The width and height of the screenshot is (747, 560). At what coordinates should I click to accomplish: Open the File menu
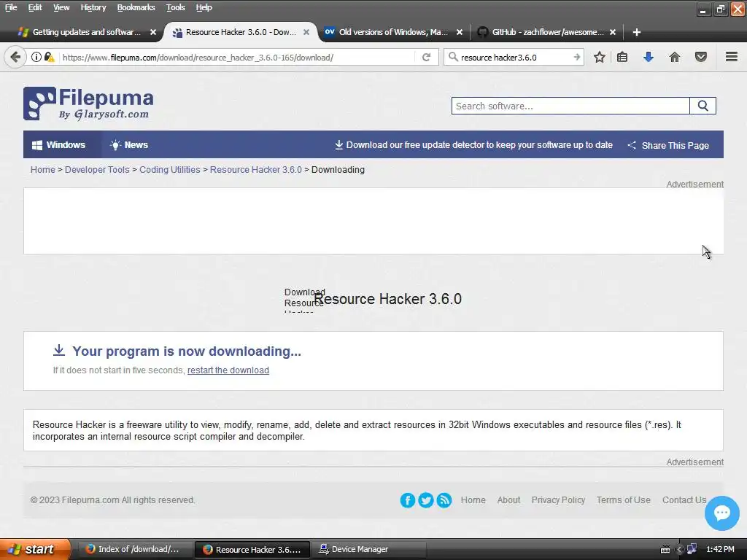point(11,7)
